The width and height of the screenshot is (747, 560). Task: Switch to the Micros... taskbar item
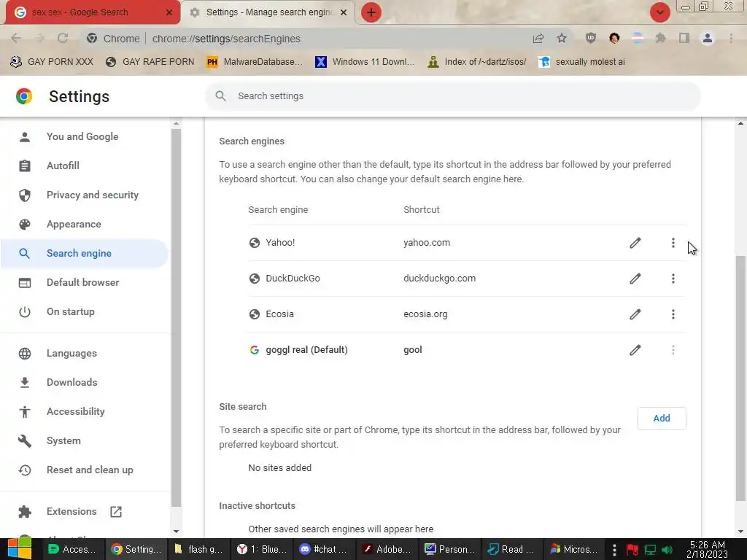(x=575, y=549)
